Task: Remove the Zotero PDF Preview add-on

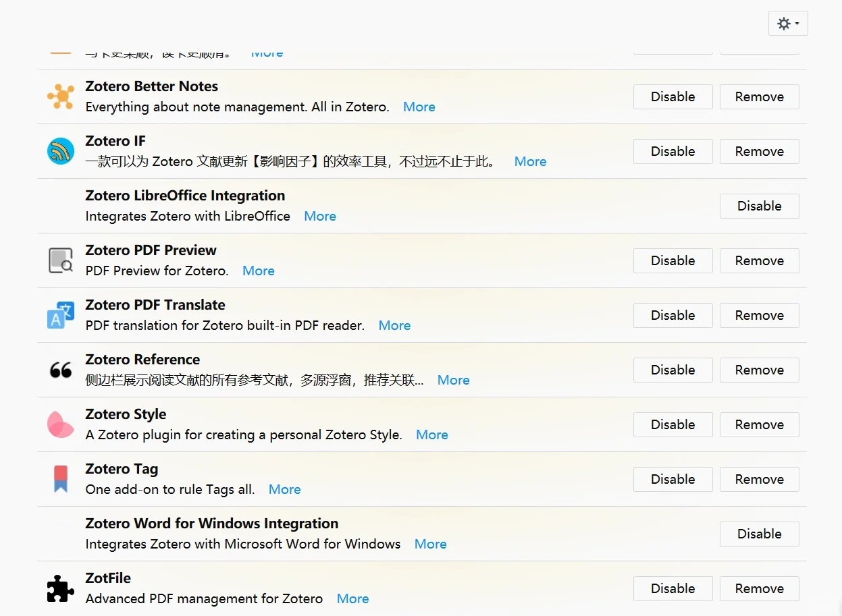Action: 760,260
